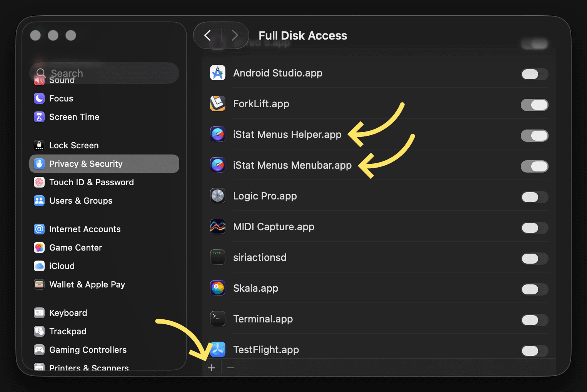Select the iStat Menus Helper.app label
Screen dimensions: 587x392
(x=287, y=135)
